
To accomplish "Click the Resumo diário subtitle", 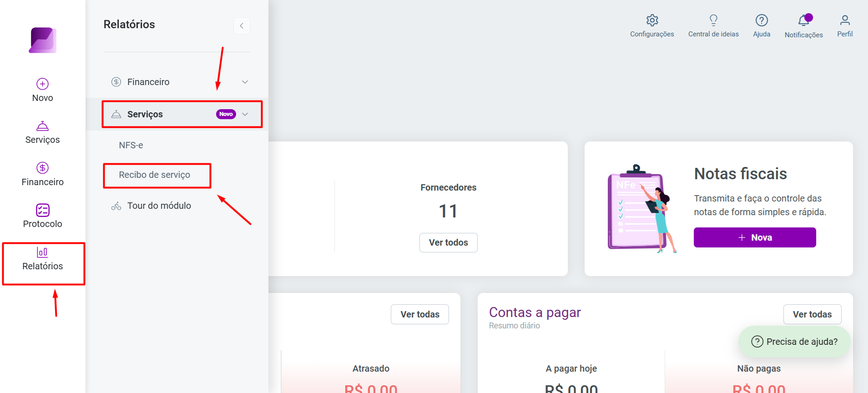I will [515, 326].
